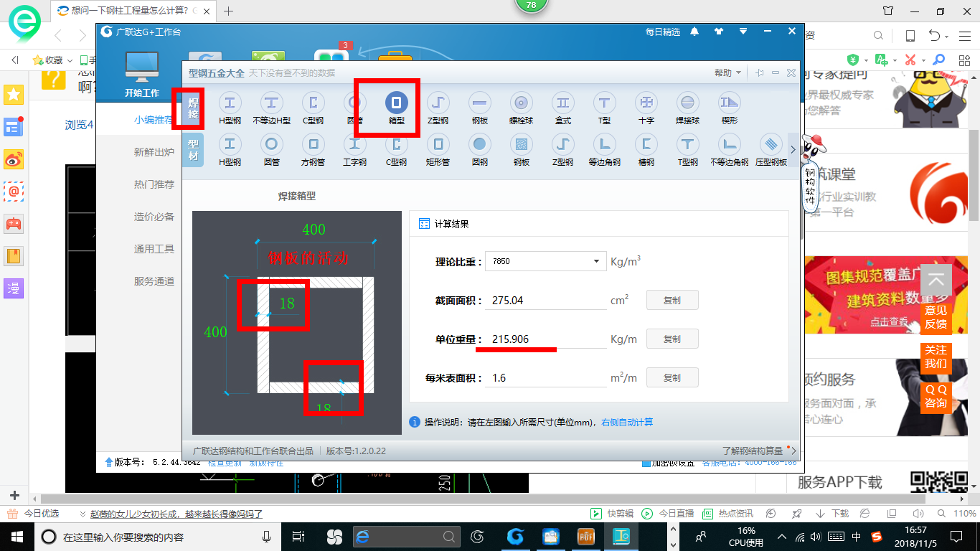Open 开始工作 in G+ workbench
Viewport: 980px width, 551px height.
point(142,74)
